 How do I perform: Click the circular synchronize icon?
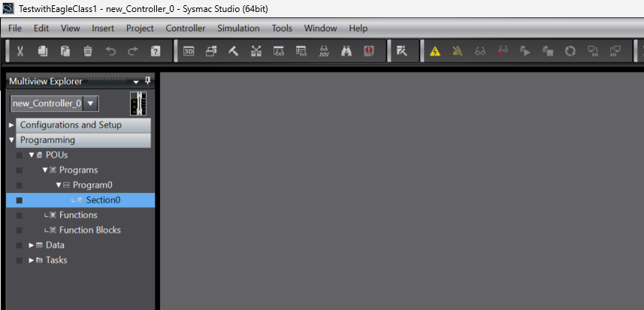570,51
